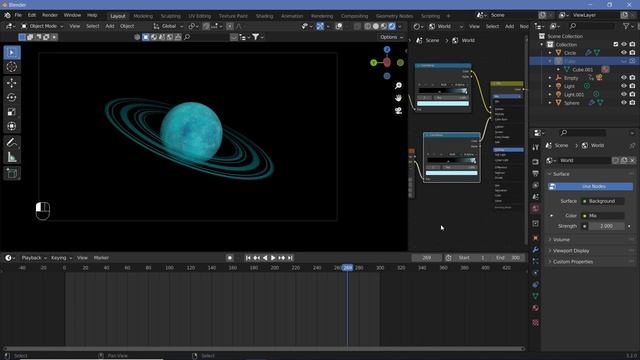
Task: Open the Object Data green triangle tab
Action: pyautogui.click(x=536, y=296)
